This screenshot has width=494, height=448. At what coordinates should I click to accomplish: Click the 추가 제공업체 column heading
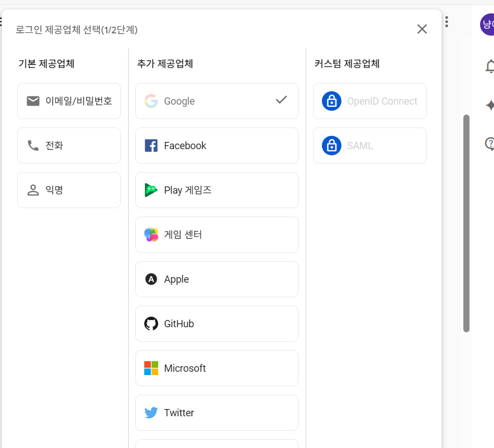165,63
